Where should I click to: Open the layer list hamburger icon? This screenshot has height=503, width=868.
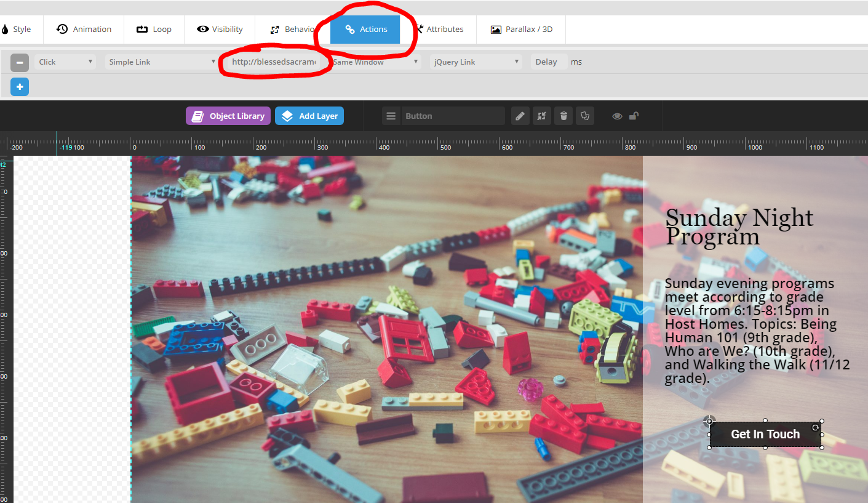(x=391, y=116)
